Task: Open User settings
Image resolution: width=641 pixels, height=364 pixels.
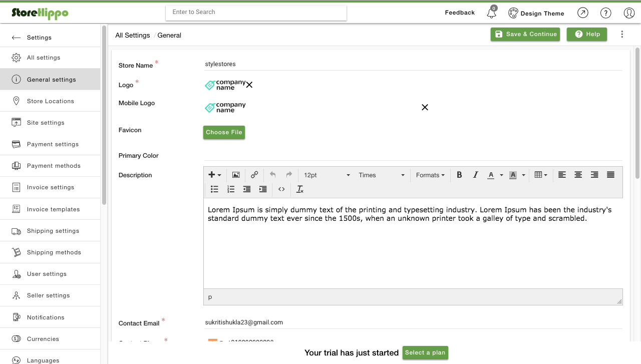Action: 50,273
